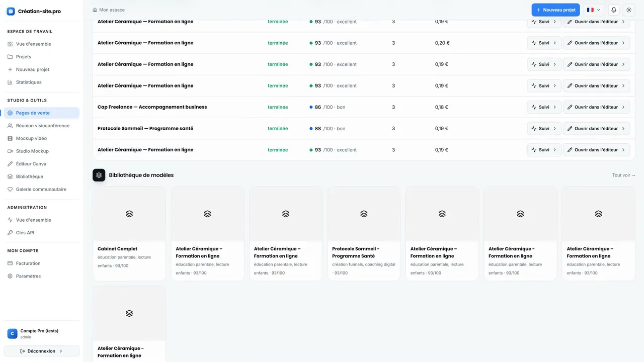Click the Réunion visioconférence people icon
Screen dimensions: 644x362
[x=10, y=126]
